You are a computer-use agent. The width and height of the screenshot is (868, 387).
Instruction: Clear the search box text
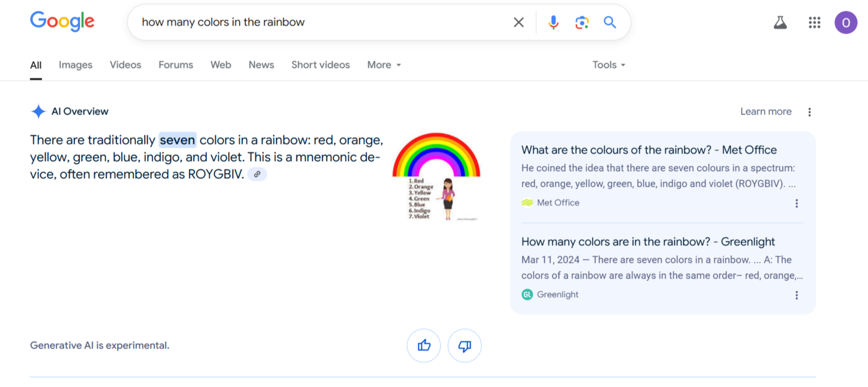(x=518, y=22)
